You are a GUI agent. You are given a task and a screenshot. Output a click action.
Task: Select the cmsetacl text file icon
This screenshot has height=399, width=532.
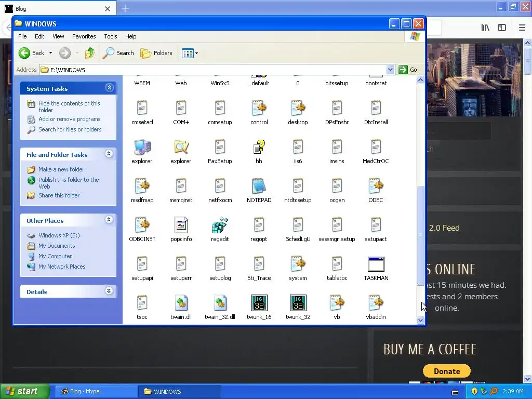coord(142,108)
